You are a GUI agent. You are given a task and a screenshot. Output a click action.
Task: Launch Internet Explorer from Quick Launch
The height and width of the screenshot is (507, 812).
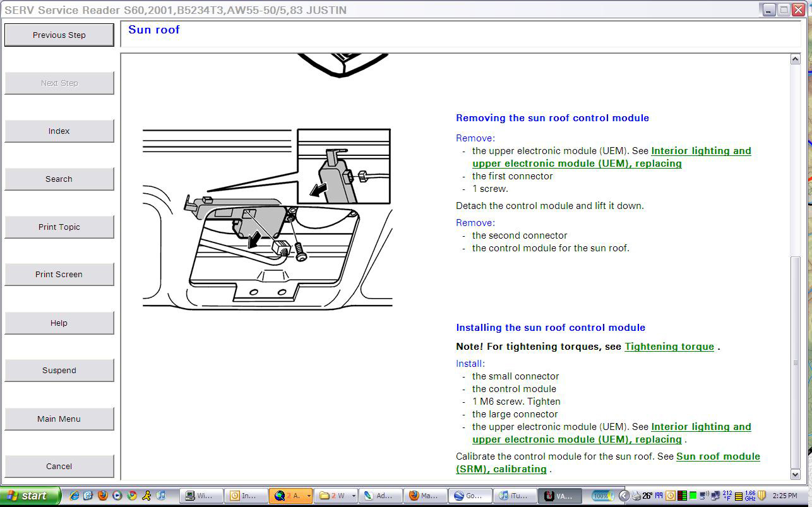[73, 496]
